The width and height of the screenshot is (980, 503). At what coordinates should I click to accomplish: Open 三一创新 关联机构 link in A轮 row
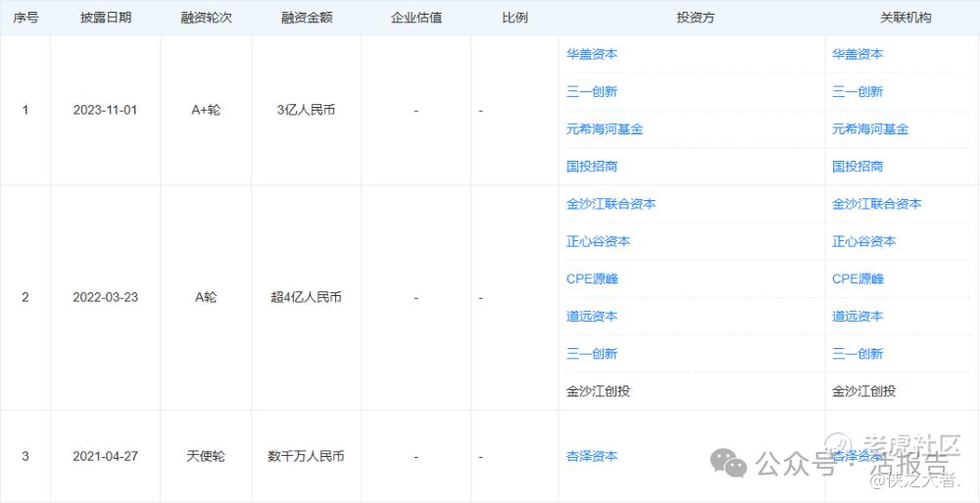[x=857, y=354]
